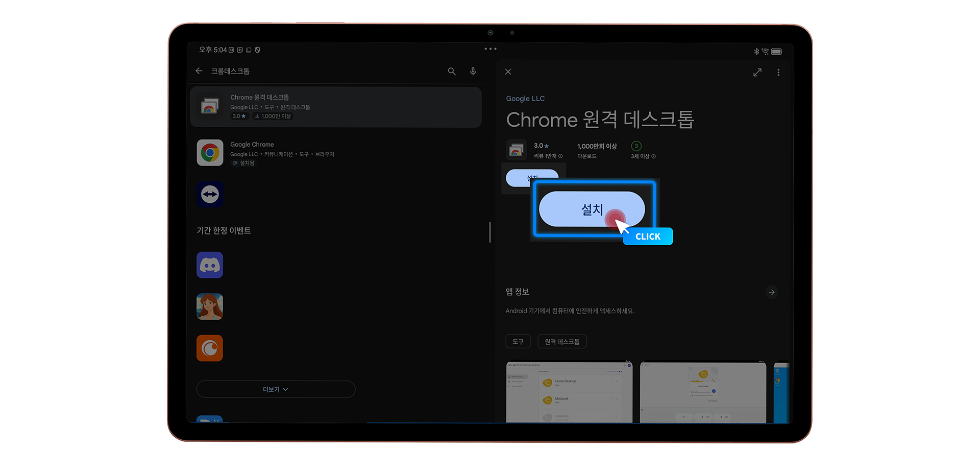980x471 pixels.
Task: Tap the Wi-Fi status icon
Action: [x=765, y=52]
